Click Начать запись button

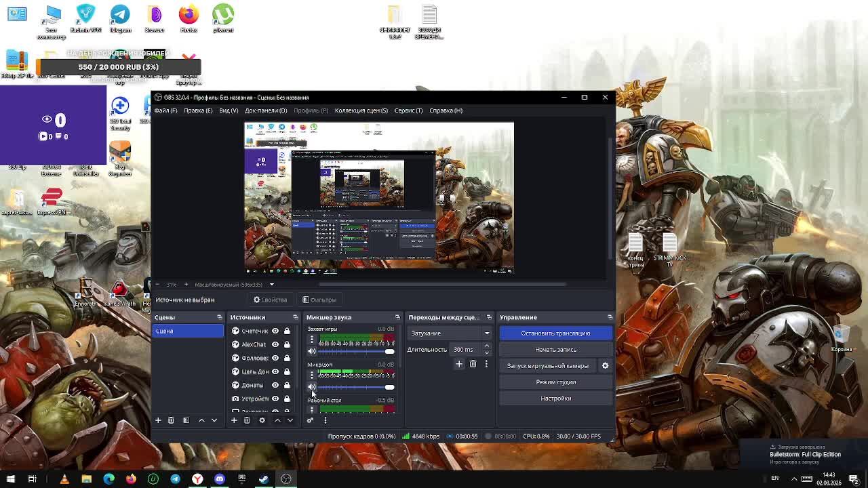coord(556,350)
